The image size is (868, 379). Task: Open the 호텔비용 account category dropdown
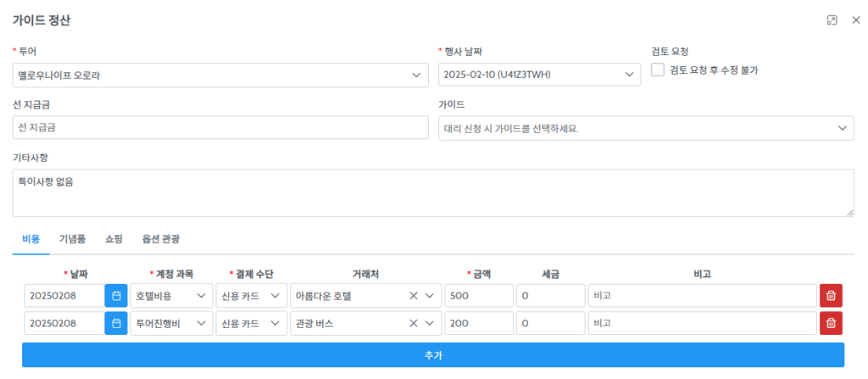(x=171, y=295)
